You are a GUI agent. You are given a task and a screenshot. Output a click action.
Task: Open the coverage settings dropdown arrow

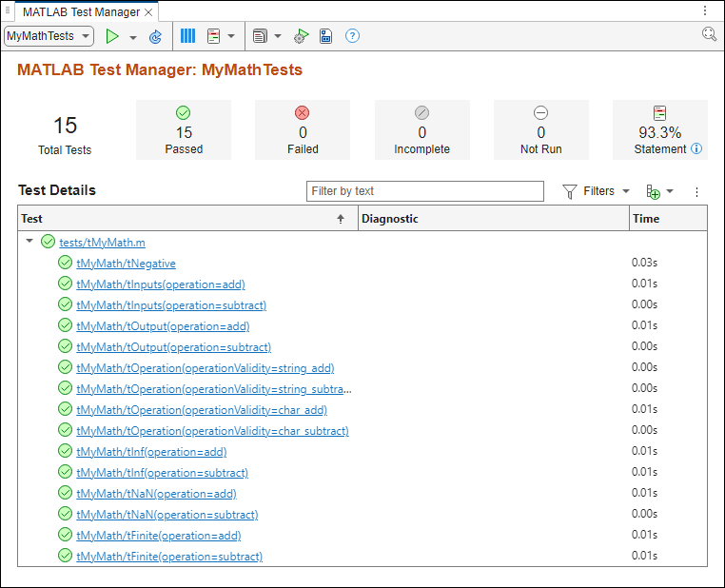[231, 36]
